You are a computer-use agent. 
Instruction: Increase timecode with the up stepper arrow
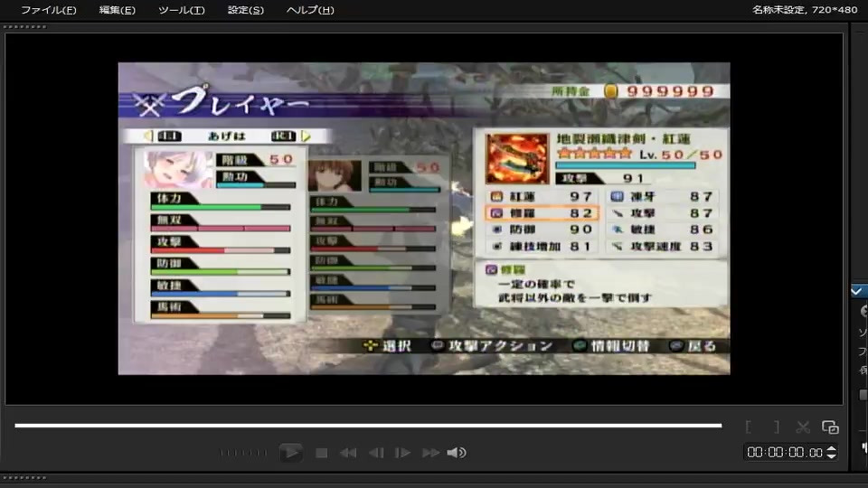pyautogui.click(x=832, y=449)
